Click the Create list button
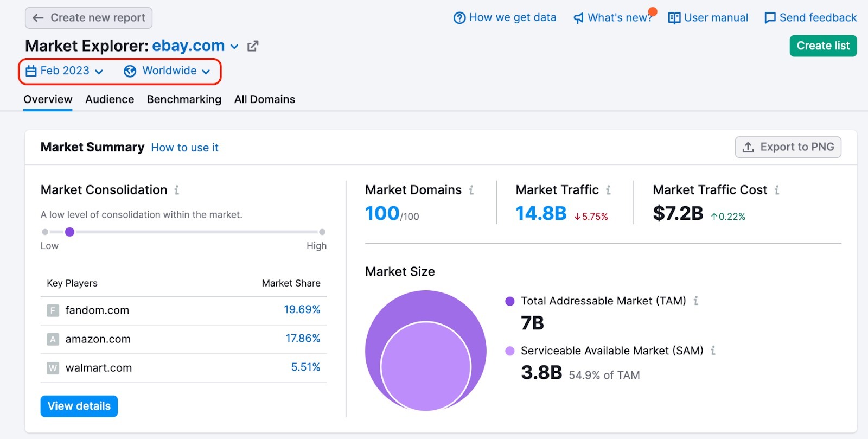868x439 pixels. tap(823, 46)
